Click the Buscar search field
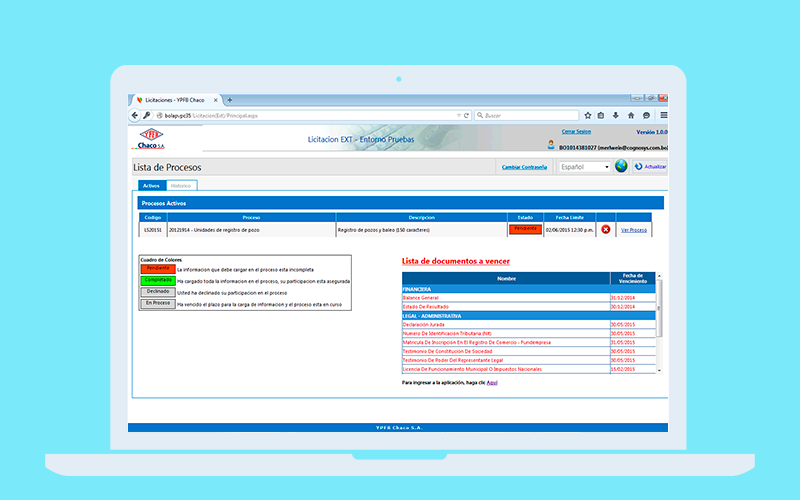Image resolution: width=800 pixels, height=500 pixels. pos(527,115)
